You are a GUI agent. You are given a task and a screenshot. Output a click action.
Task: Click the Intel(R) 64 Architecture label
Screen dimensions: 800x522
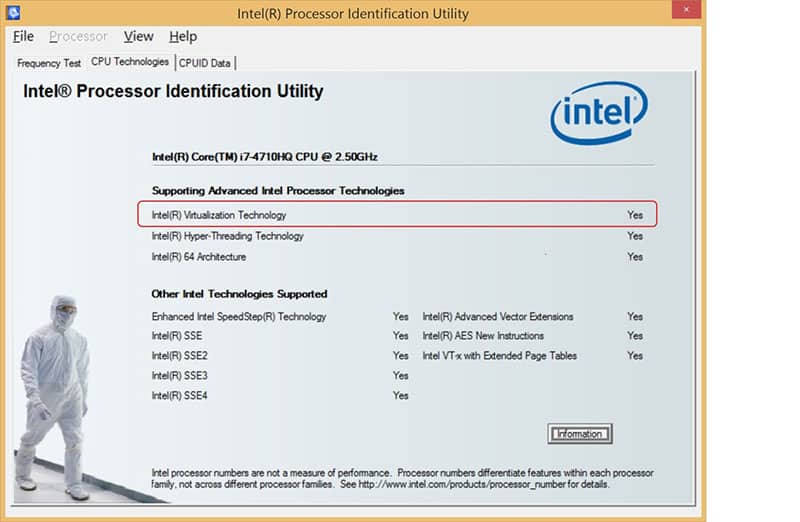[199, 257]
